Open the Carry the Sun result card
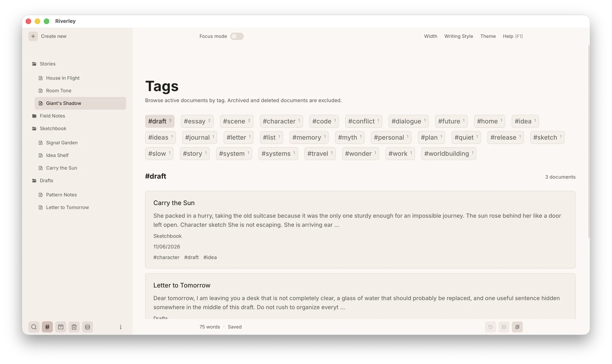This screenshot has width=612, height=364. (360, 230)
